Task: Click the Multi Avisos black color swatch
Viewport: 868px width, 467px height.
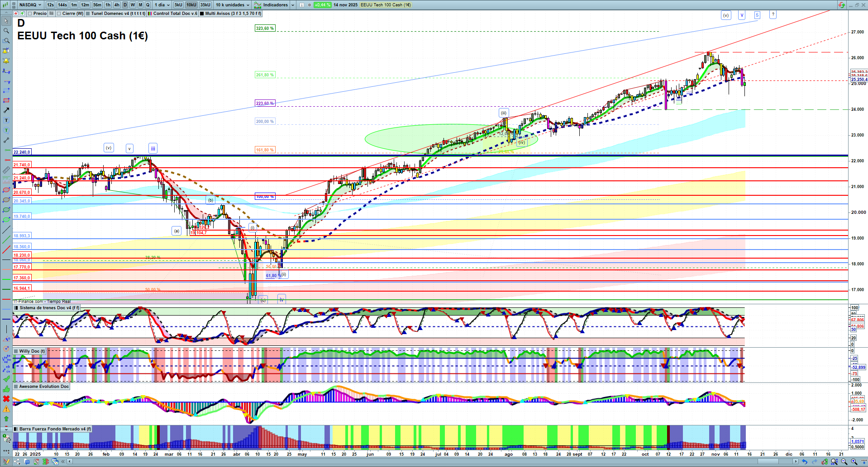Action: pos(202,14)
